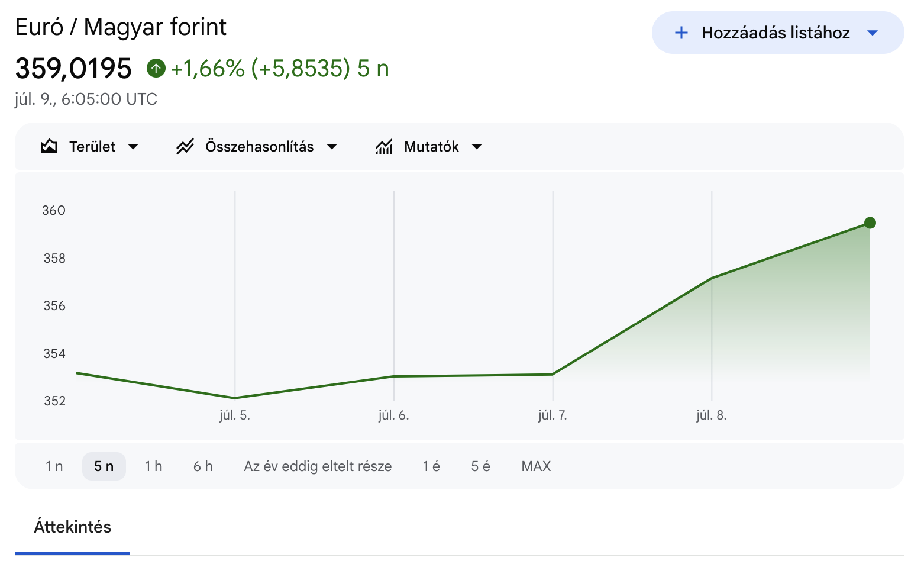This screenshot has width=924, height=564.
Task: Expand the Mutatók dropdown arrow
Action: tap(477, 147)
